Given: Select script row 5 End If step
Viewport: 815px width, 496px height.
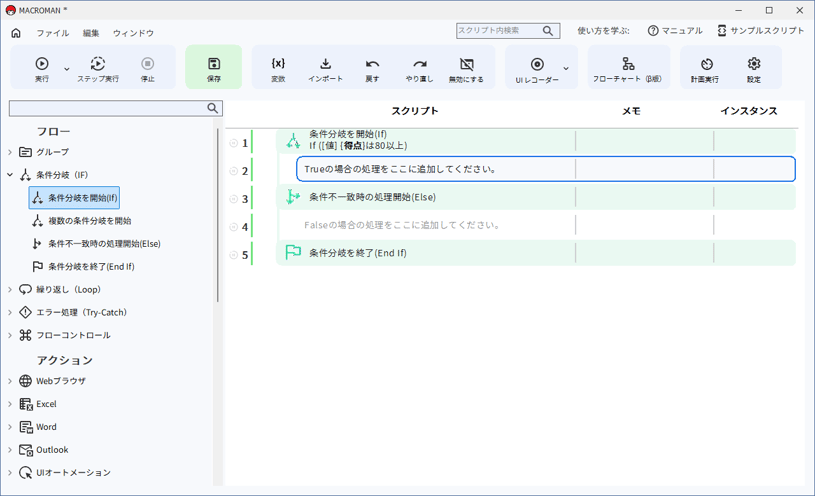Looking at the screenshot, I should click(x=536, y=253).
